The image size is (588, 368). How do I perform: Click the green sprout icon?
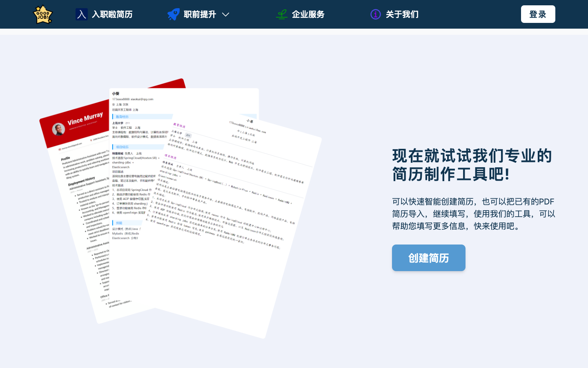[x=282, y=14]
